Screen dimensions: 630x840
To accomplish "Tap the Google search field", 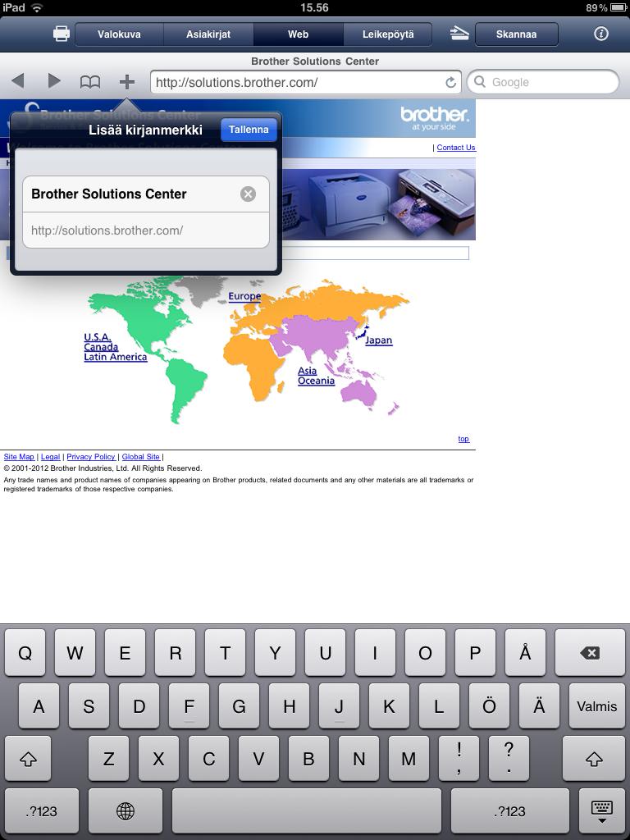I will (x=543, y=82).
